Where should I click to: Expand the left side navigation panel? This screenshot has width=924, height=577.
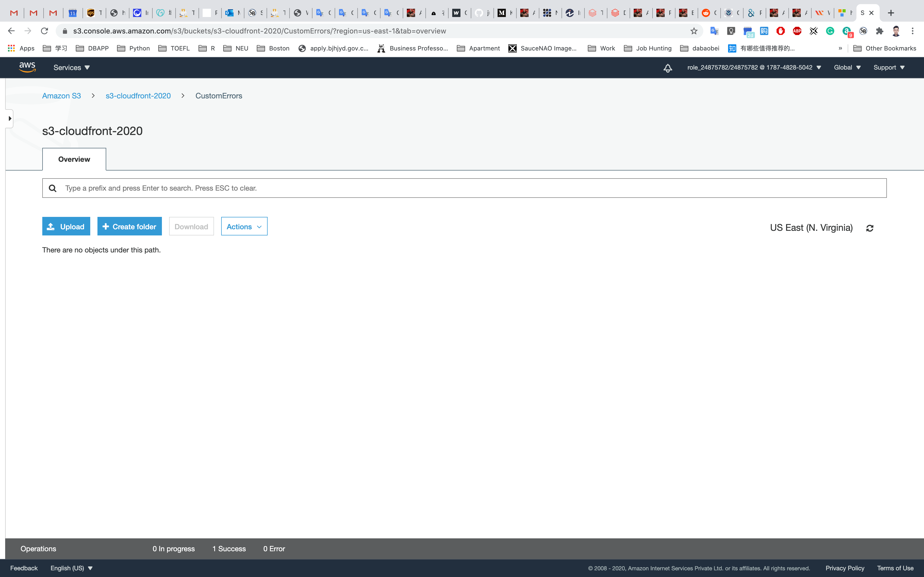tap(10, 119)
